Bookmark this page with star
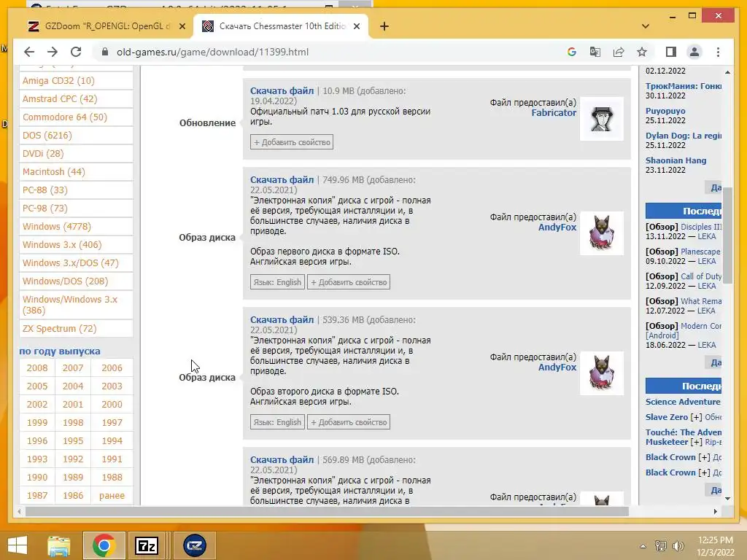 pos(642,52)
